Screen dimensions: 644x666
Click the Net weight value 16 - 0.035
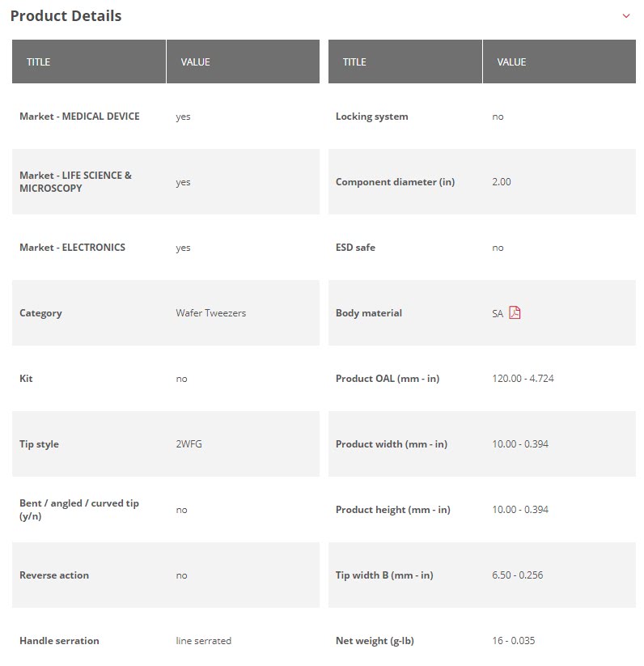[x=513, y=641]
